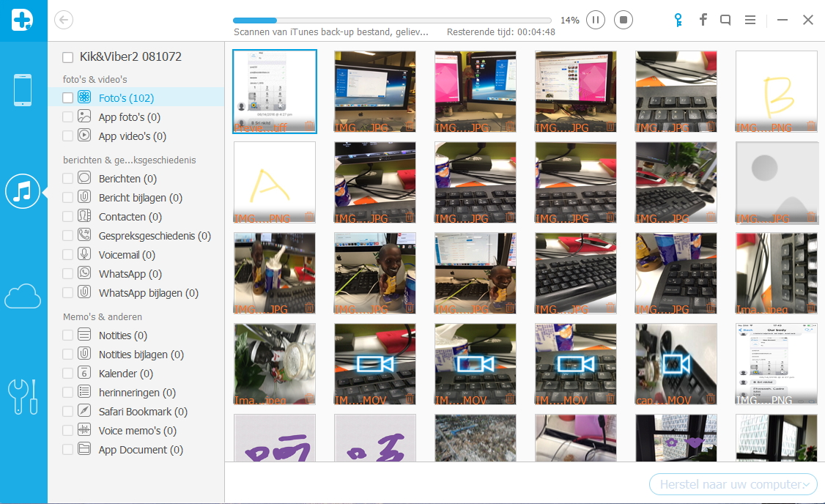
Task: Click the App video's play icon
Action: [84, 135]
